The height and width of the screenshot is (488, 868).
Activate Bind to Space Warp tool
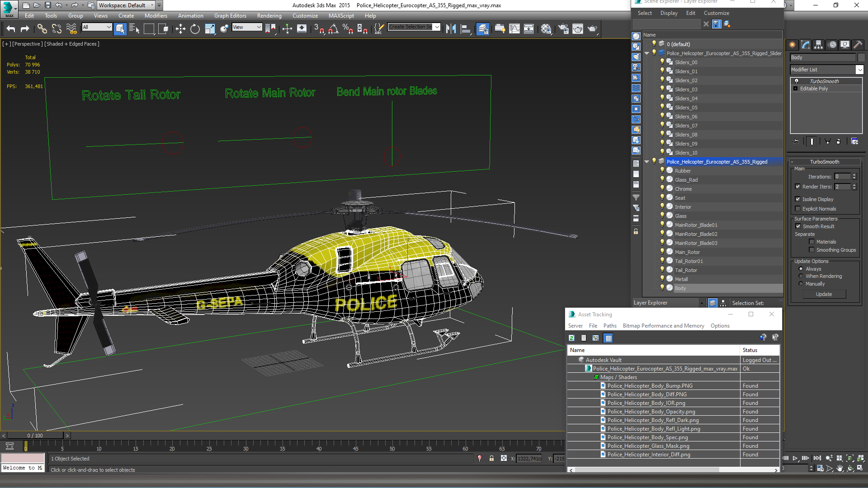(x=71, y=29)
